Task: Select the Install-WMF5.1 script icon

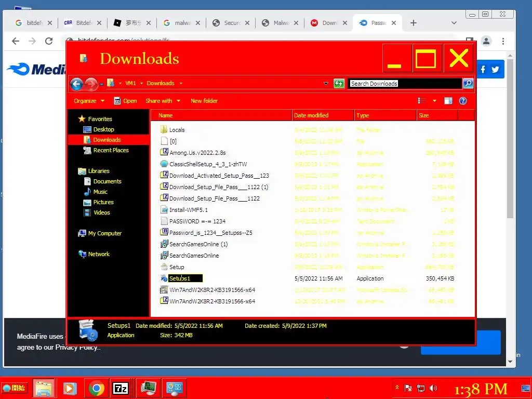Action: (164, 210)
